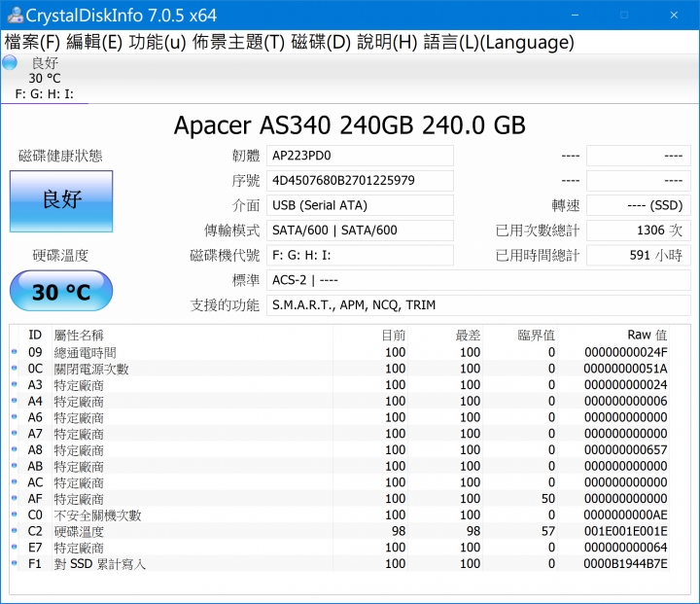The image size is (700, 604).
Task: Click the blue health status circle for drive F: G: H: I:
Action: (x=10, y=62)
